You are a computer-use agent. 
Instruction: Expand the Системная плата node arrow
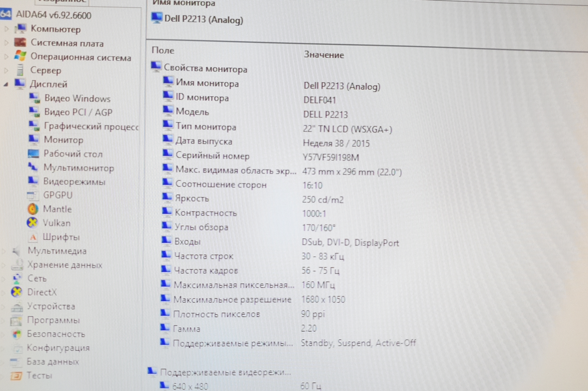(6, 42)
